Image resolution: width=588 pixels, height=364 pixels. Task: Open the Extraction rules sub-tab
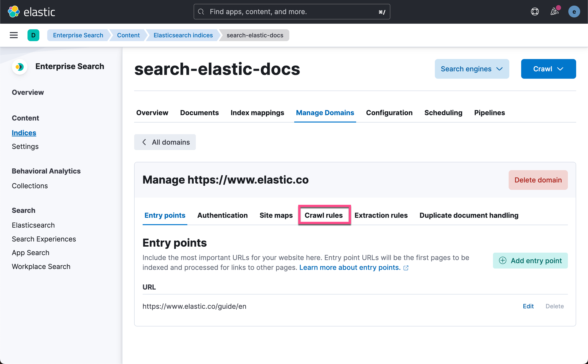[381, 215]
